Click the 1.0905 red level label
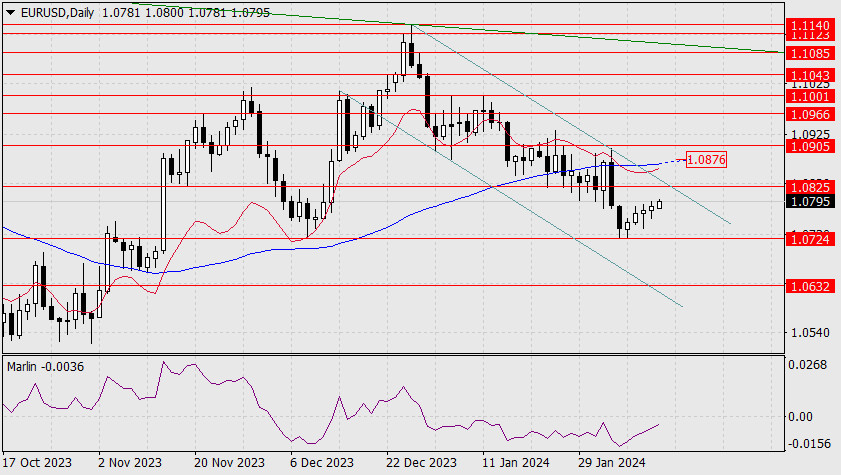This screenshot has height=475, width=841. click(x=810, y=146)
